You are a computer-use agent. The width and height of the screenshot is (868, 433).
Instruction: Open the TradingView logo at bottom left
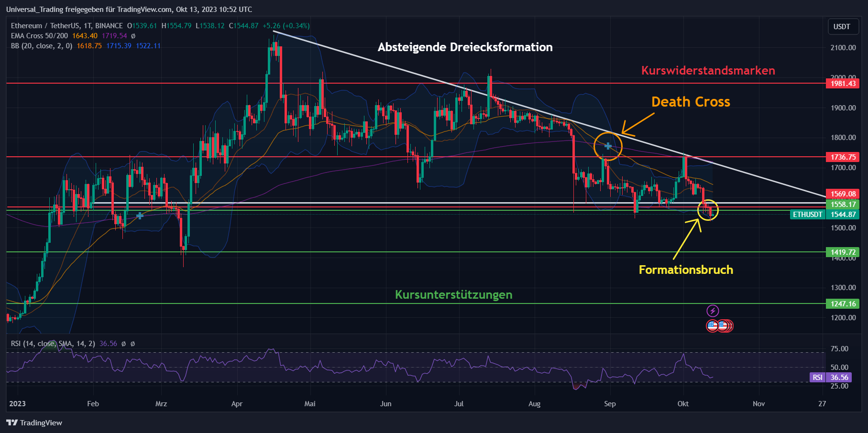coord(34,422)
